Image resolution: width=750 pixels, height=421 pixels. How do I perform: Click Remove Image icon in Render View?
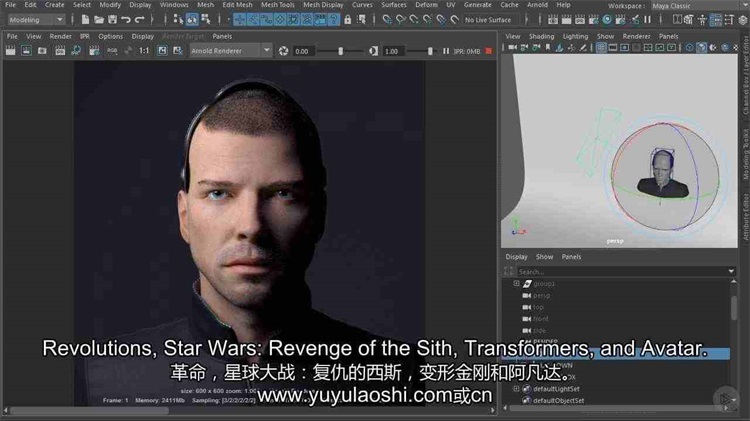click(x=177, y=51)
